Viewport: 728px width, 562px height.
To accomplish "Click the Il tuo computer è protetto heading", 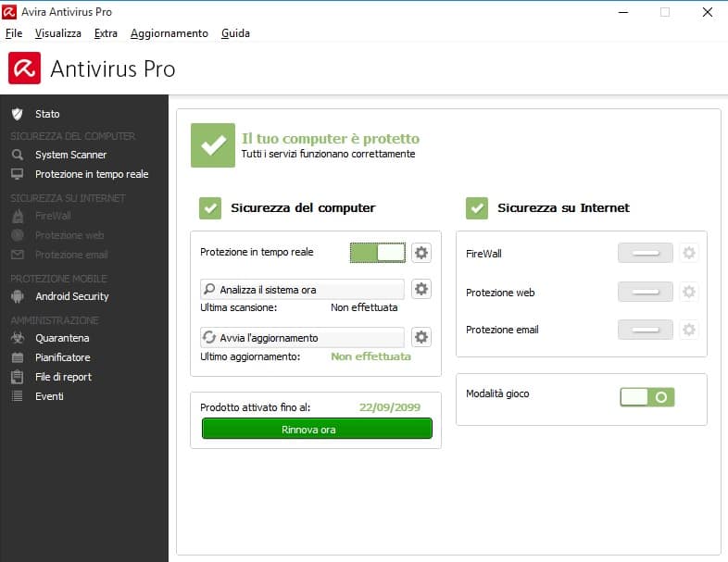I will point(330,138).
